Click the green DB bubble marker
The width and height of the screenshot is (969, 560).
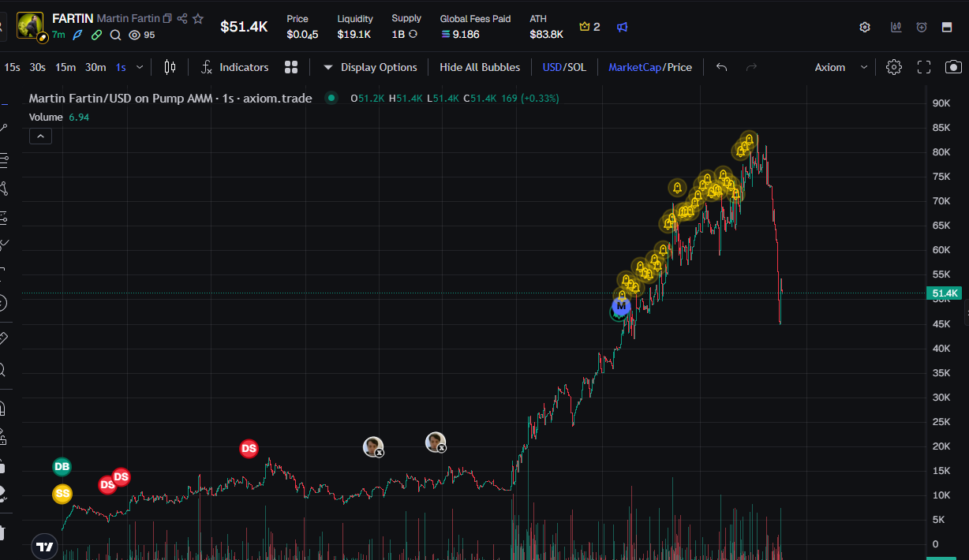62,466
